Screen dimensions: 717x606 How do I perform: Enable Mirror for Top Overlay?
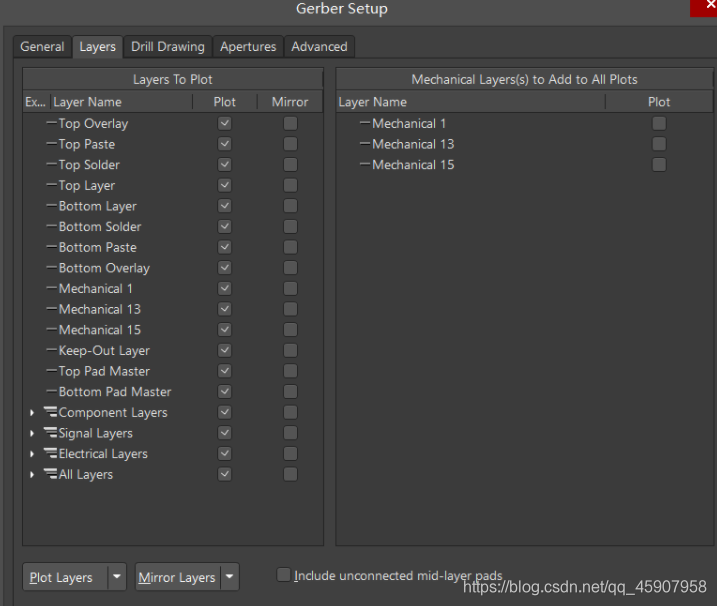[290, 123]
